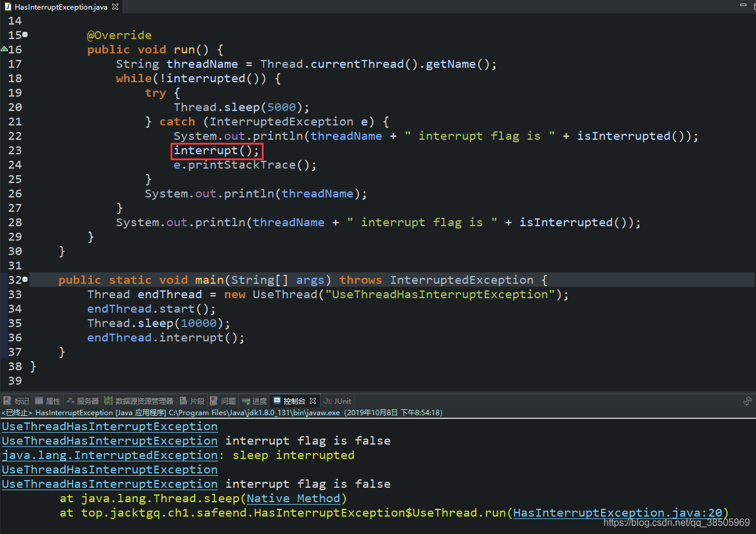Collapse the main method fold at line 32
This screenshot has width=756, height=534.
coord(25,280)
